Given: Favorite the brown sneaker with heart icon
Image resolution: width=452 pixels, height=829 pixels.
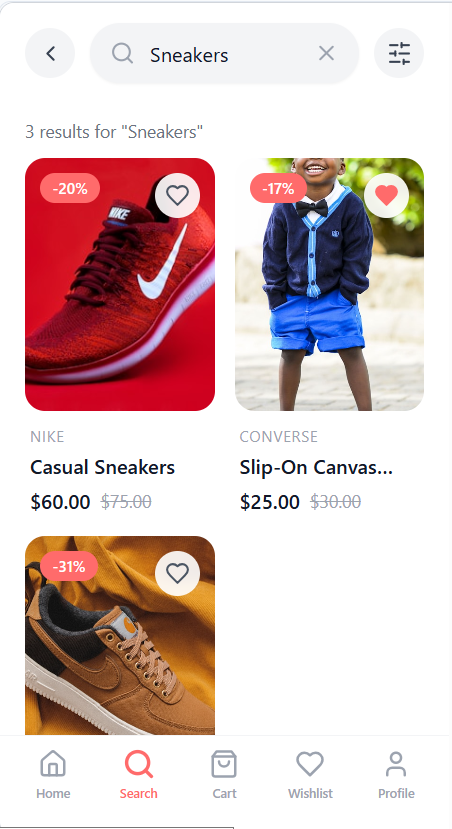Looking at the screenshot, I should (x=177, y=574).
